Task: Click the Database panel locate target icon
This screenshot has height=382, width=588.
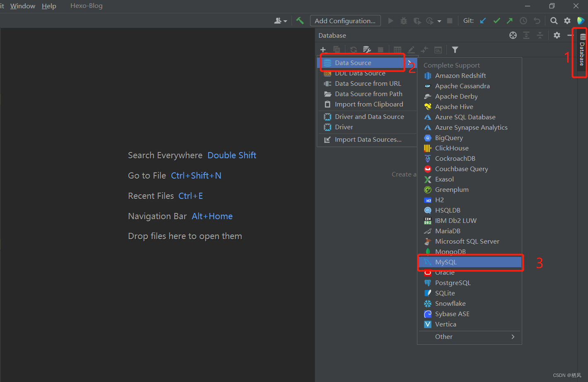Action: 513,35
